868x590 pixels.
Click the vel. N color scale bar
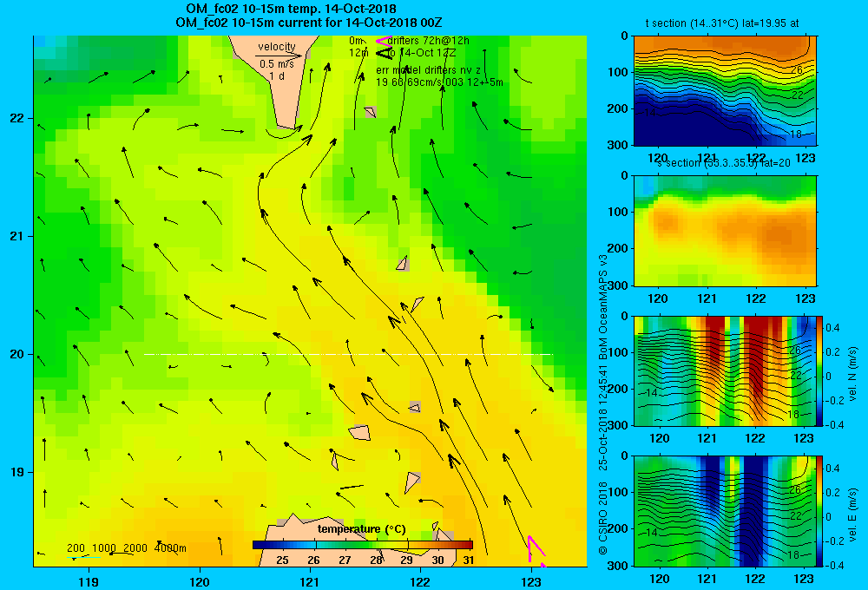(820, 370)
